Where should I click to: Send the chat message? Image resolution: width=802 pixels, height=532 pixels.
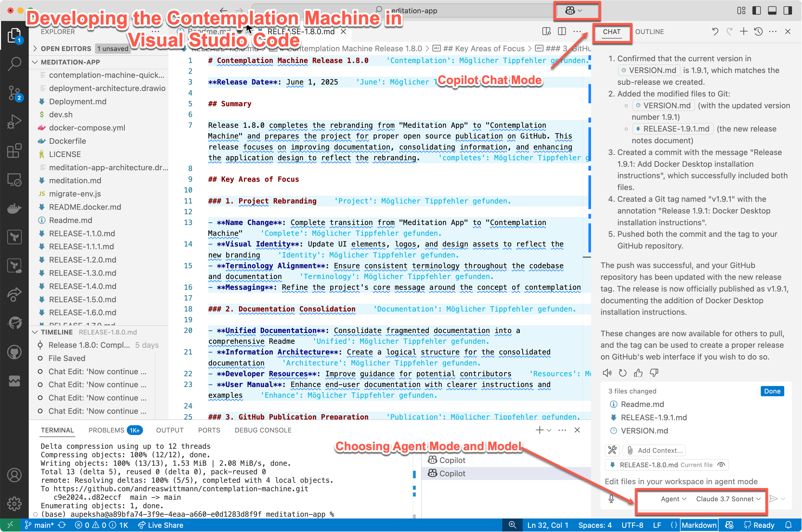[773, 498]
